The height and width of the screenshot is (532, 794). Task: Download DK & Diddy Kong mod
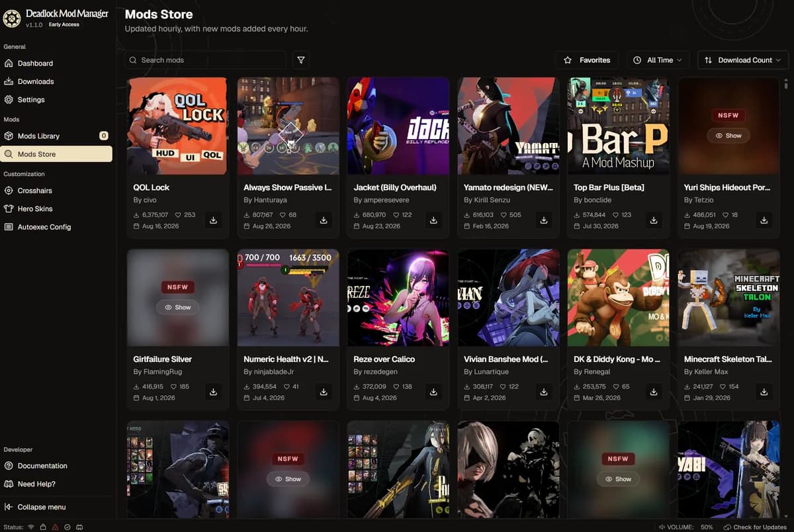[x=654, y=392]
